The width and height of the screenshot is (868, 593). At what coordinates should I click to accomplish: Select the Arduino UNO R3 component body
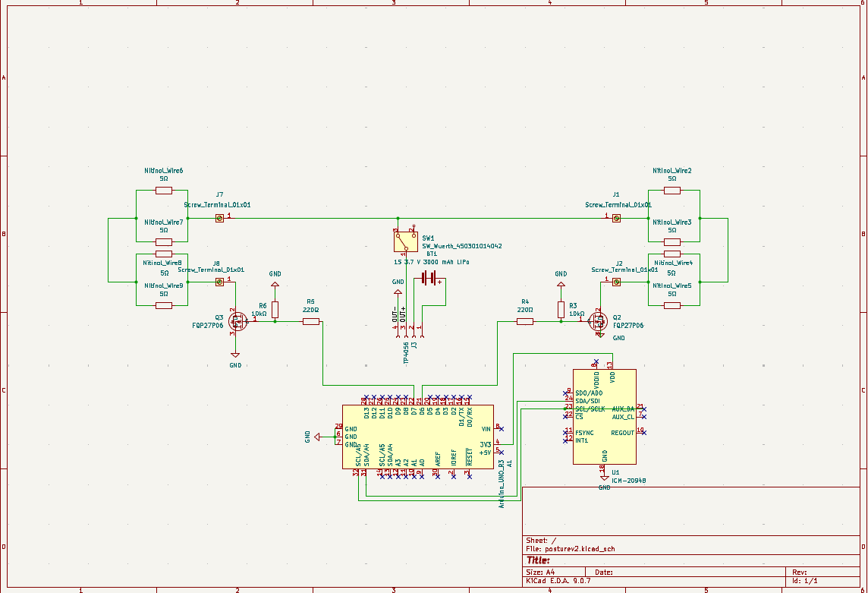(418, 437)
